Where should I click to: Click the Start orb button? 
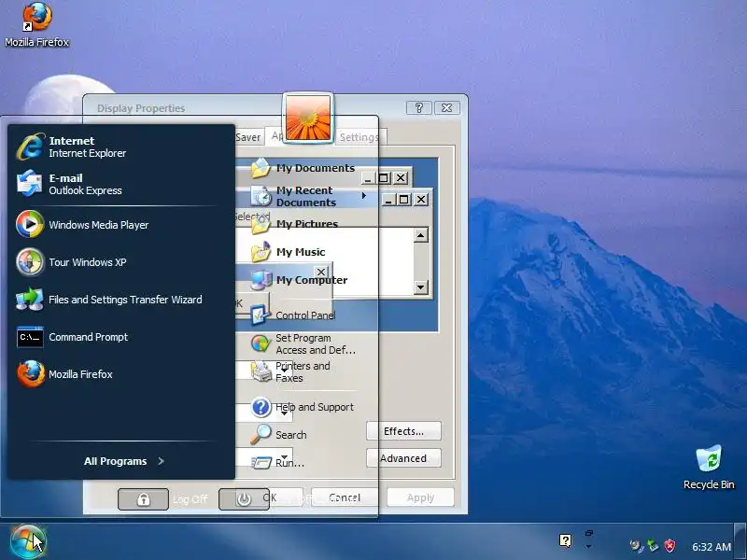28,541
